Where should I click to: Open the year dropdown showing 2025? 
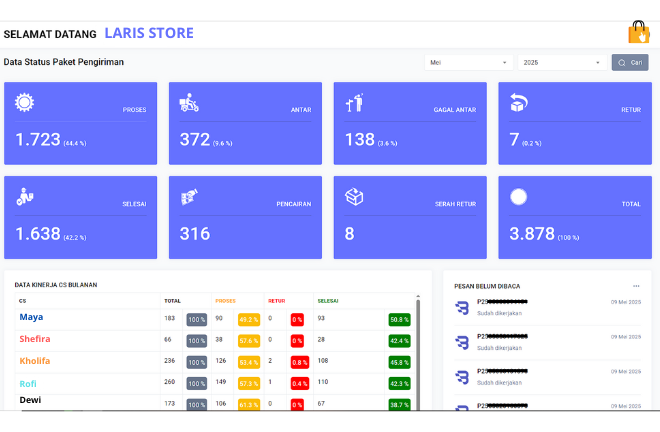[x=560, y=62]
